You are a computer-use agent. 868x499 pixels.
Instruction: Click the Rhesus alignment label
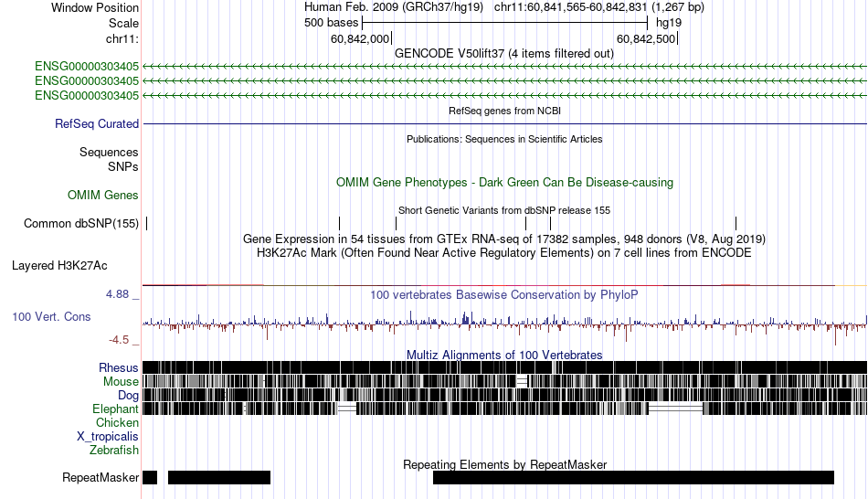pyautogui.click(x=119, y=367)
